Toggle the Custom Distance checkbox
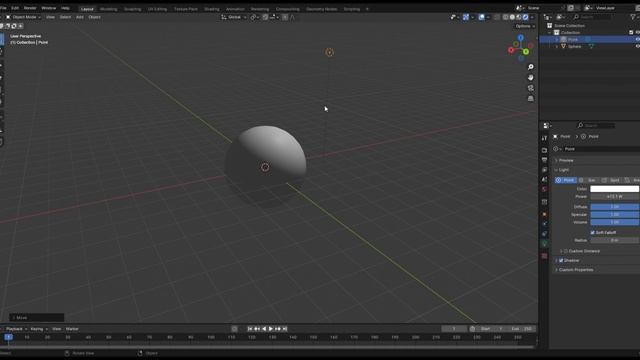 [566, 251]
